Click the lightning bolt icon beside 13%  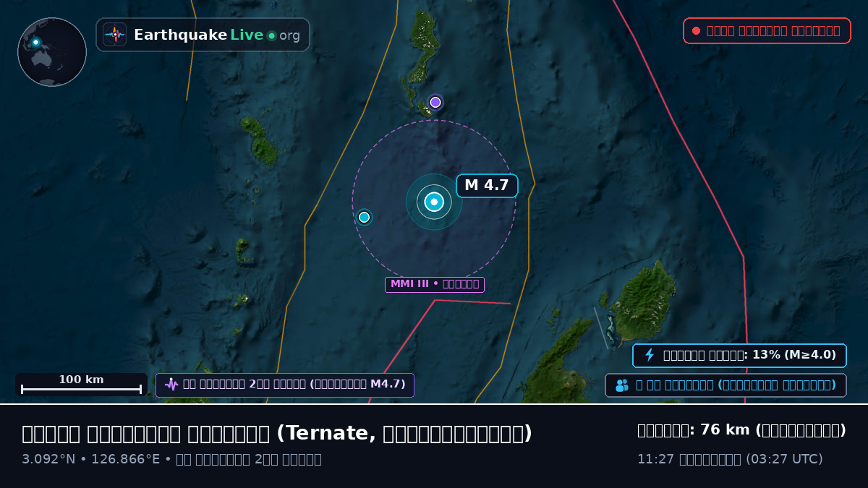pos(650,355)
